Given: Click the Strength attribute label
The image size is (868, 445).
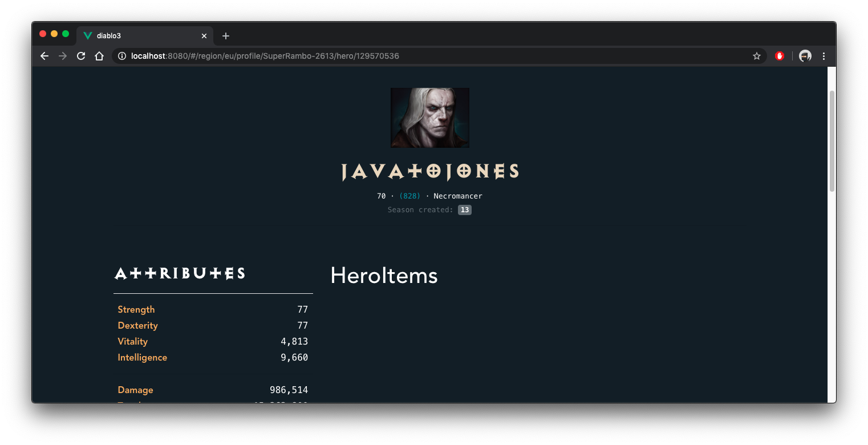Looking at the screenshot, I should coord(136,309).
